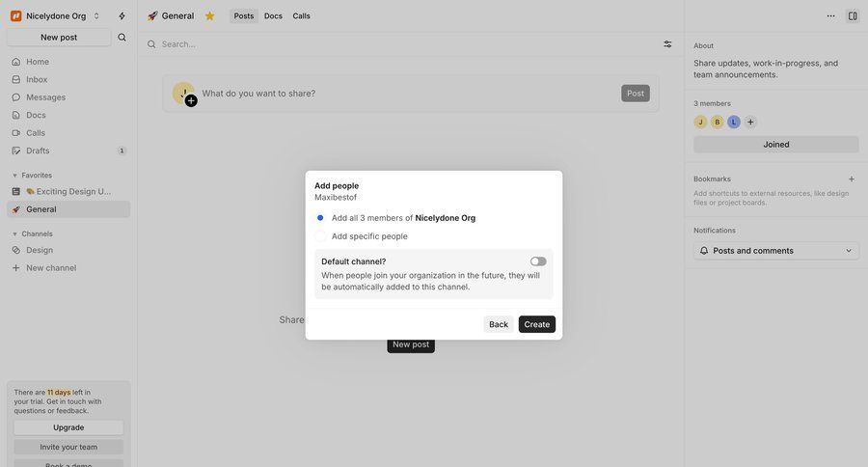Click the plus icon to add members
This screenshot has height=467, width=868.
pos(750,122)
